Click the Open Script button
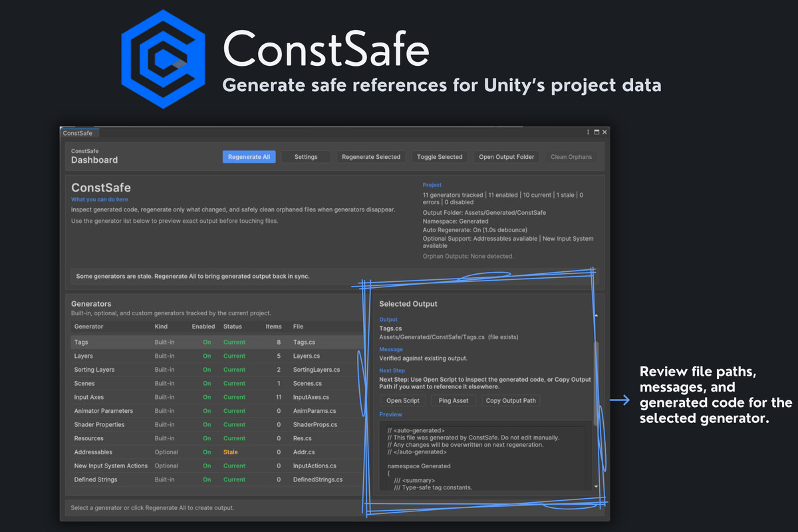798x532 pixels. pos(403,400)
